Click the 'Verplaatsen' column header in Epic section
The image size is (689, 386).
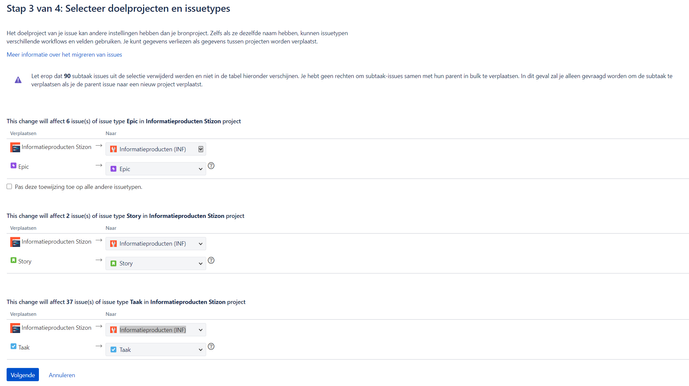23,133
